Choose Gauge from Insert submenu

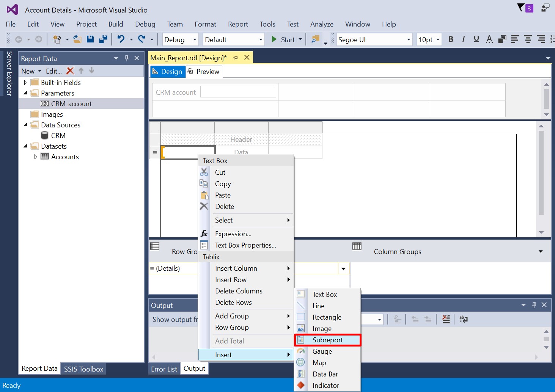click(327, 351)
